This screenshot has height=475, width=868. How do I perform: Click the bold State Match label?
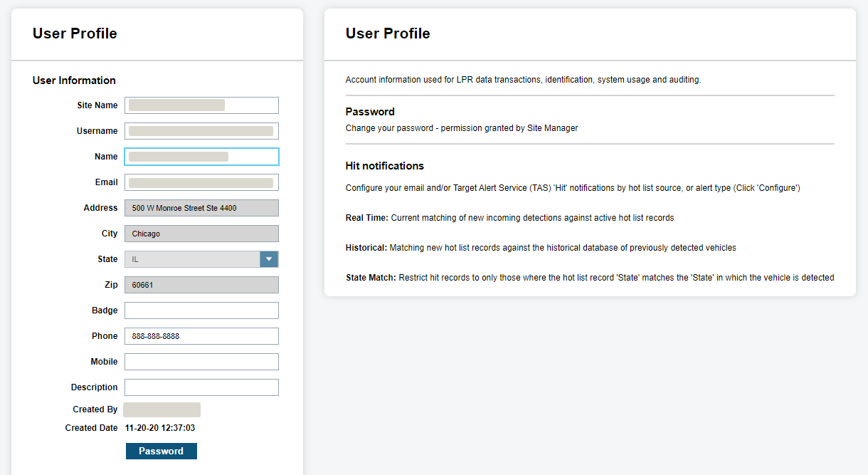pos(371,277)
